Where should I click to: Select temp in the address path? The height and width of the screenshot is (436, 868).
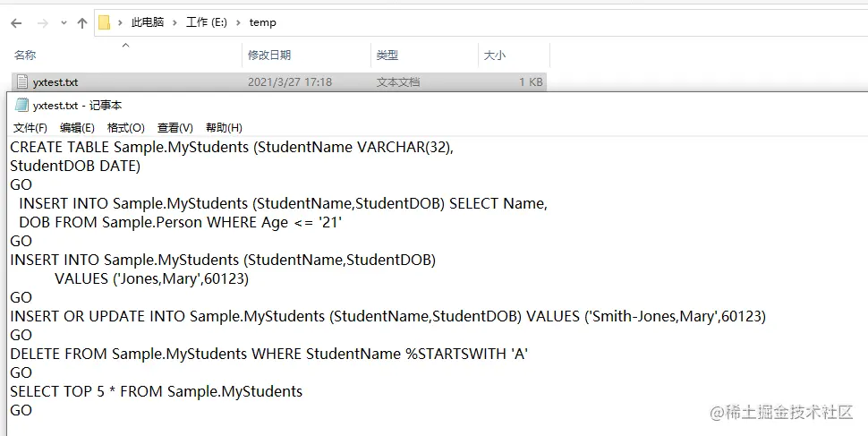(x=262, y=22)
